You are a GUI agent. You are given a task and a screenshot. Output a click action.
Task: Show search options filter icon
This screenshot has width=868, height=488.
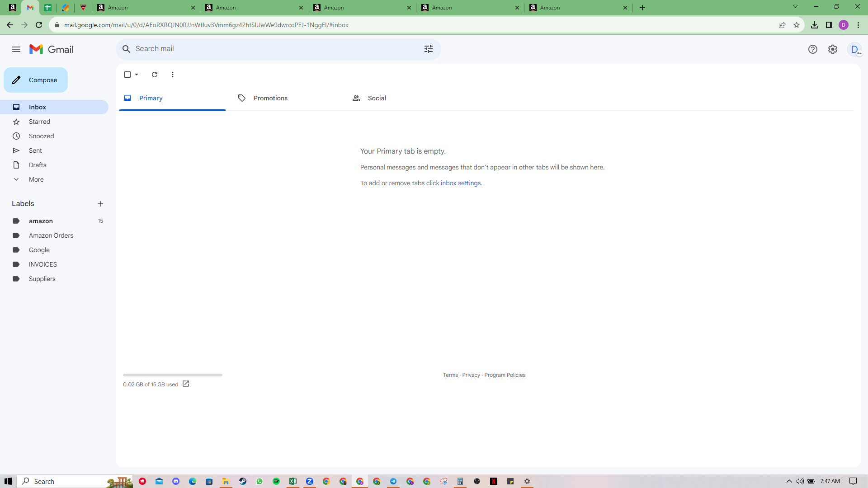[x=429, y=49]
